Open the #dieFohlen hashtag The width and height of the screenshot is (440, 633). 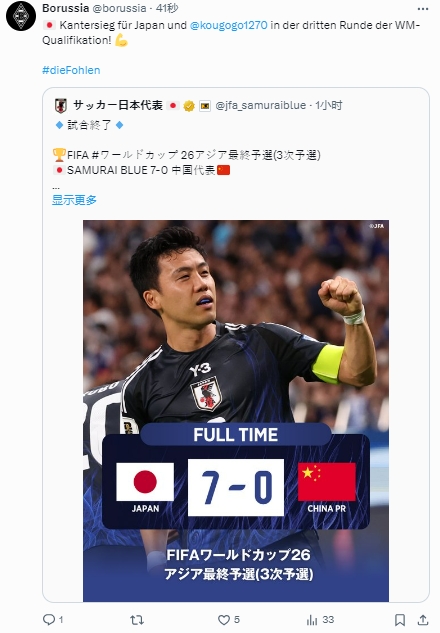click(71, 70)
